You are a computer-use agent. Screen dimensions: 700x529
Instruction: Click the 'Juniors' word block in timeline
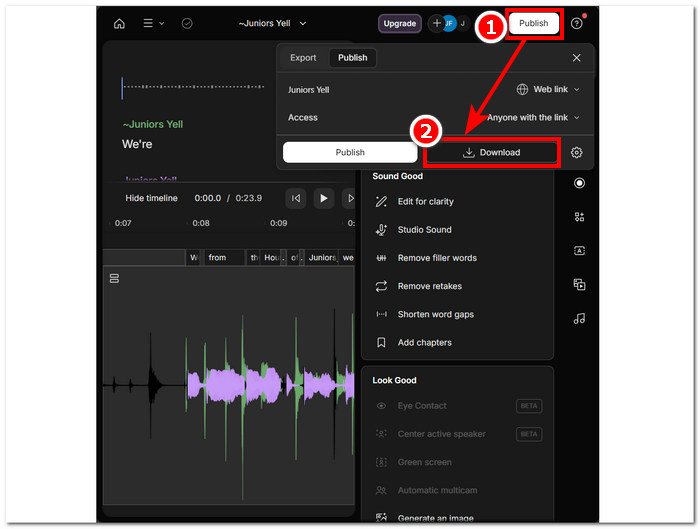[322, 258]
